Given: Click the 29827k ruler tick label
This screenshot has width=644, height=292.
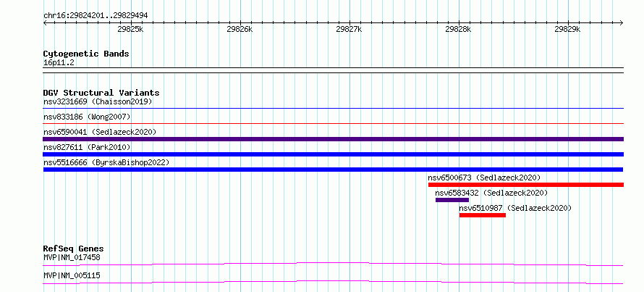Looking at the screenshot, I should [349, 29].
